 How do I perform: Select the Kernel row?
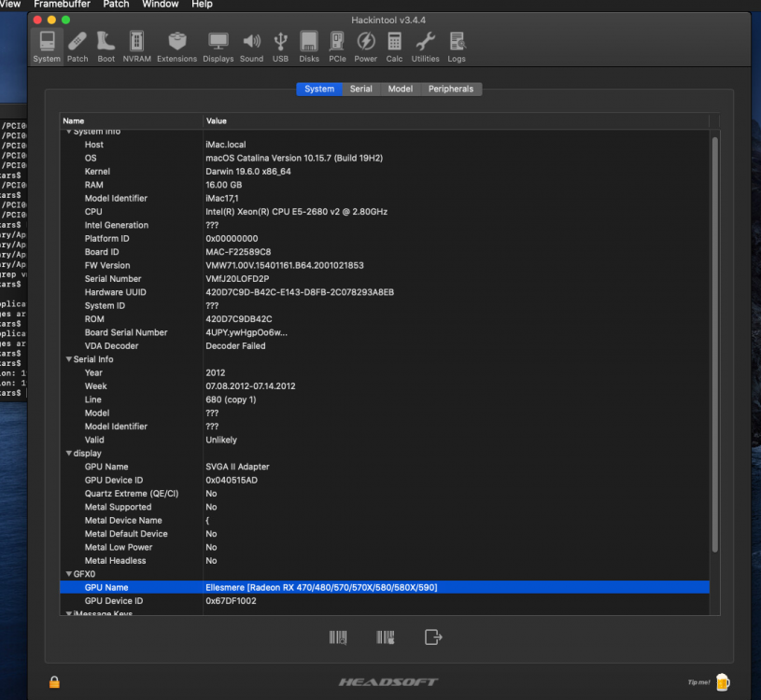[385, 171]
